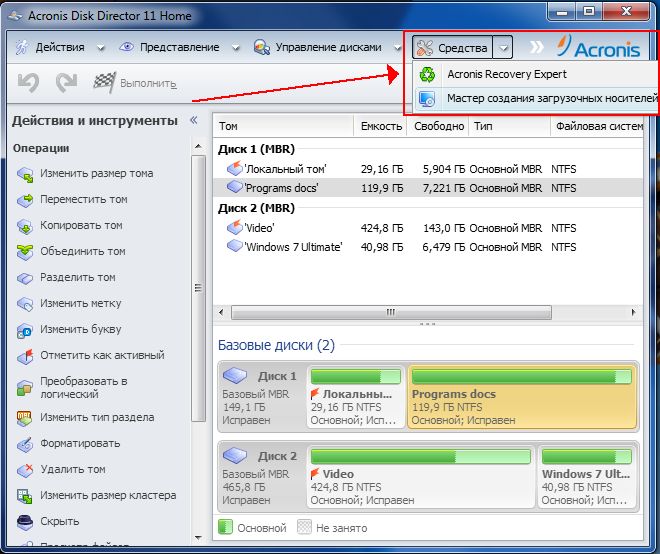
Task: Click the Переместить том icon
Action: tap(25, 200)
